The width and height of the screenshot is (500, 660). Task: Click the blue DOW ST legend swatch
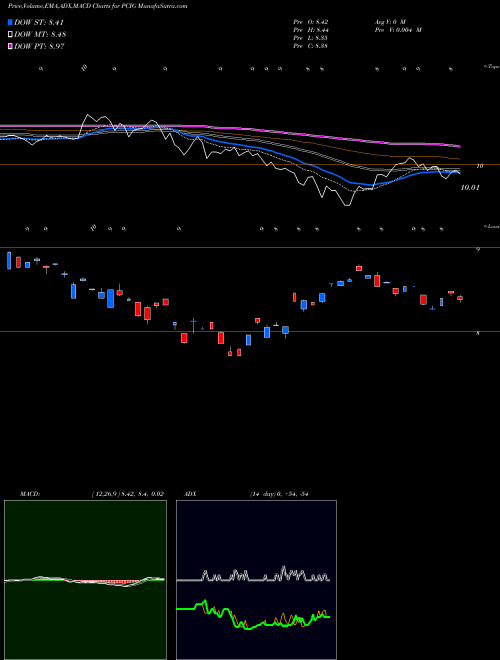click(x=10, y=22)
